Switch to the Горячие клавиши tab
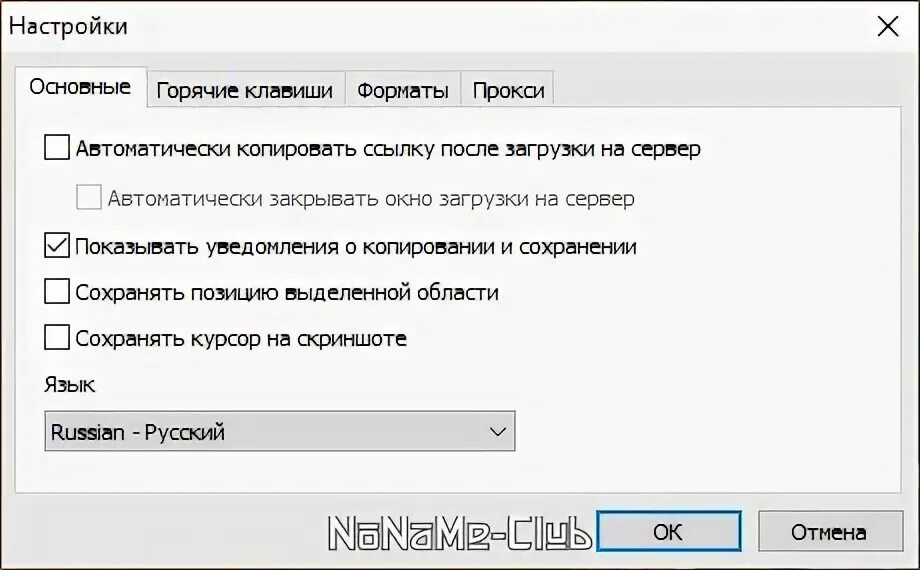920x570 pixels. click(245, 90)
